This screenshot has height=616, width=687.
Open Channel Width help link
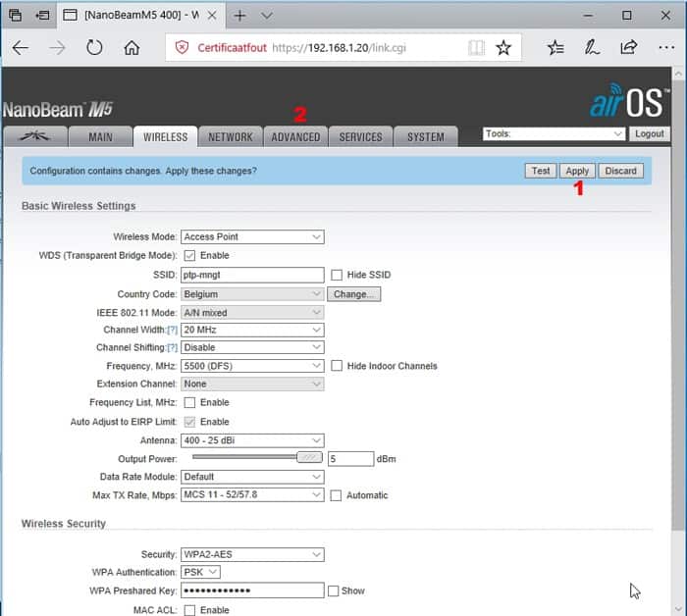pos(172,331)
